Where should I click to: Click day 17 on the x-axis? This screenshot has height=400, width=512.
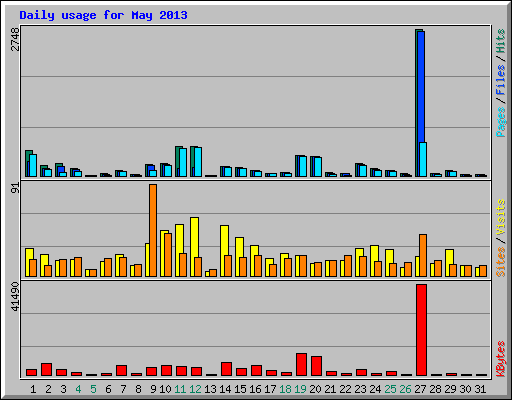click(270, 389)
